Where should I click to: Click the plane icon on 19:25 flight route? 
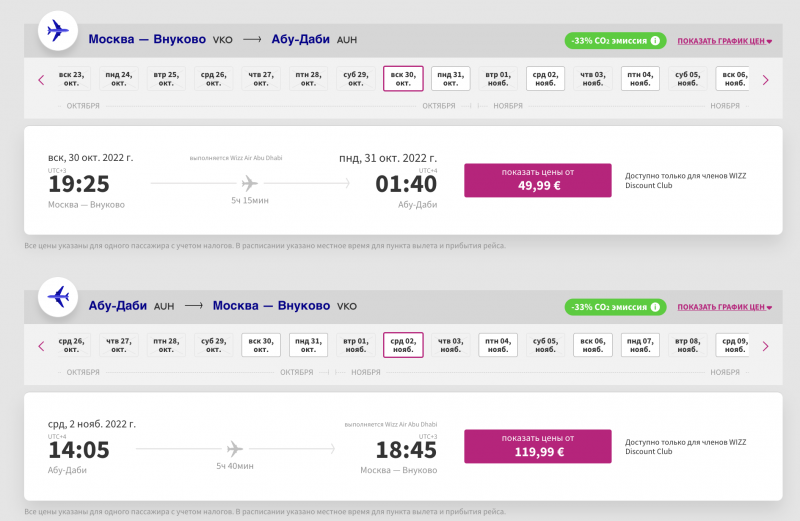click(249, 183)
